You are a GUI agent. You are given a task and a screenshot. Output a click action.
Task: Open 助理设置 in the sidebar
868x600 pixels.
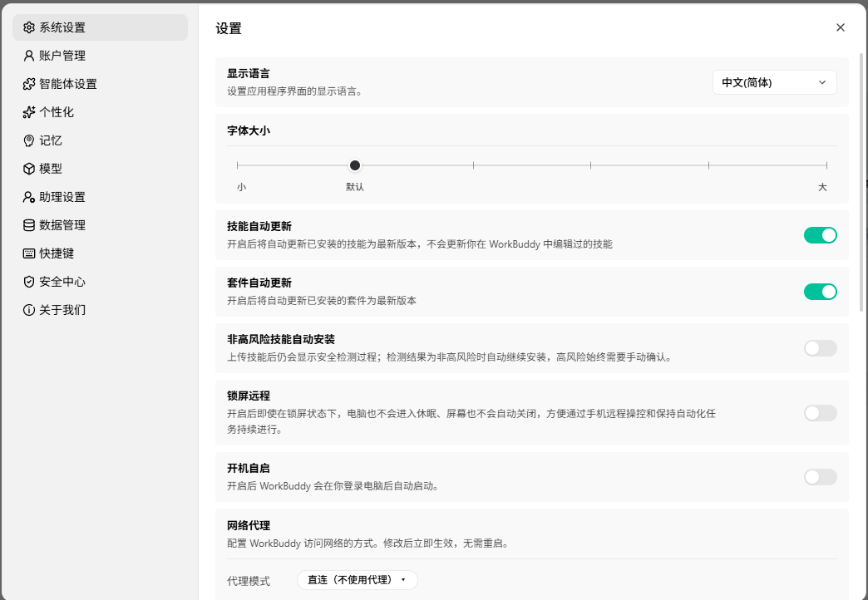click(x=101, y=196)
